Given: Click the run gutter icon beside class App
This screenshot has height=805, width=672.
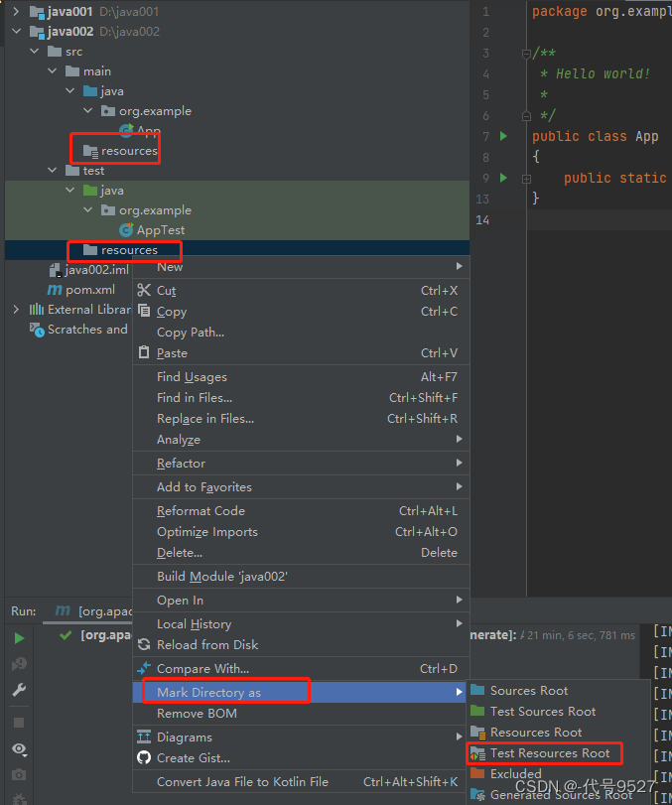Looking at the screenshot, I should [503, 137].
